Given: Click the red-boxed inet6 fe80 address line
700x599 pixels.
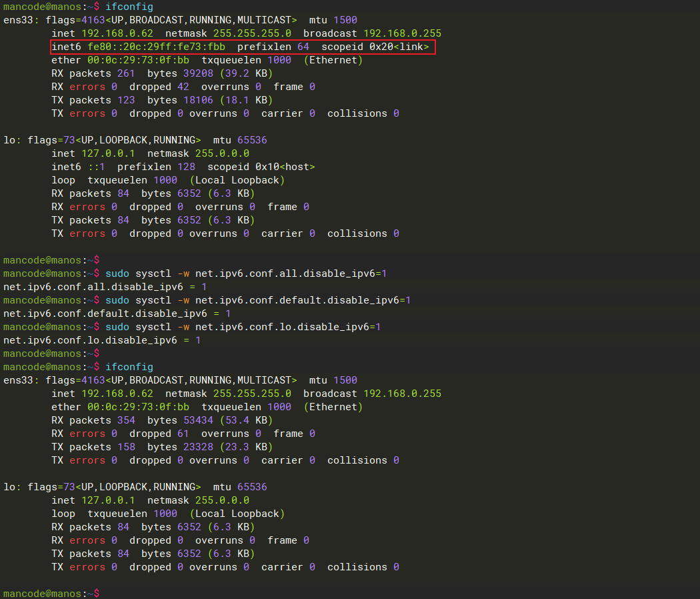Looking at the screenshot, I should (243, 47).
